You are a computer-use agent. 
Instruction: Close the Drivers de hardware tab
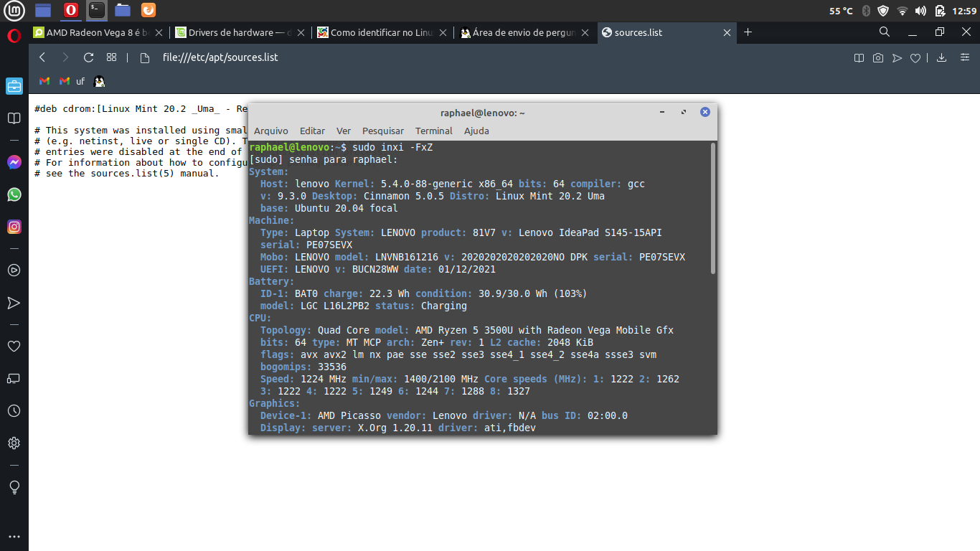pos(301,32)
